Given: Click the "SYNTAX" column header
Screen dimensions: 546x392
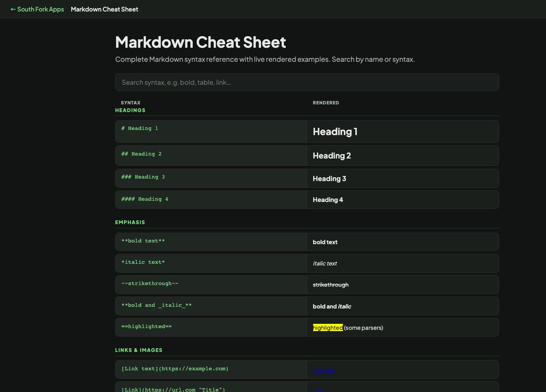Looking at the screenshot, I should click(x=131, y=103).
